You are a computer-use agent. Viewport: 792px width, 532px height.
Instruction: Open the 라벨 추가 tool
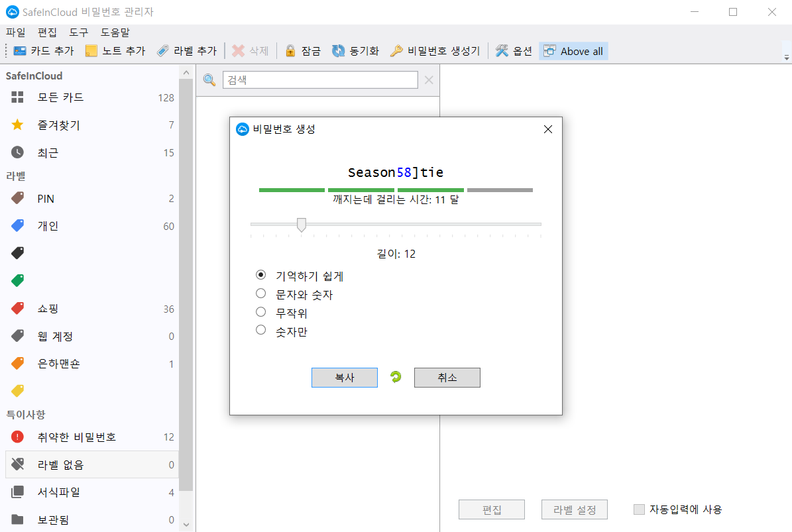[164, 50]
